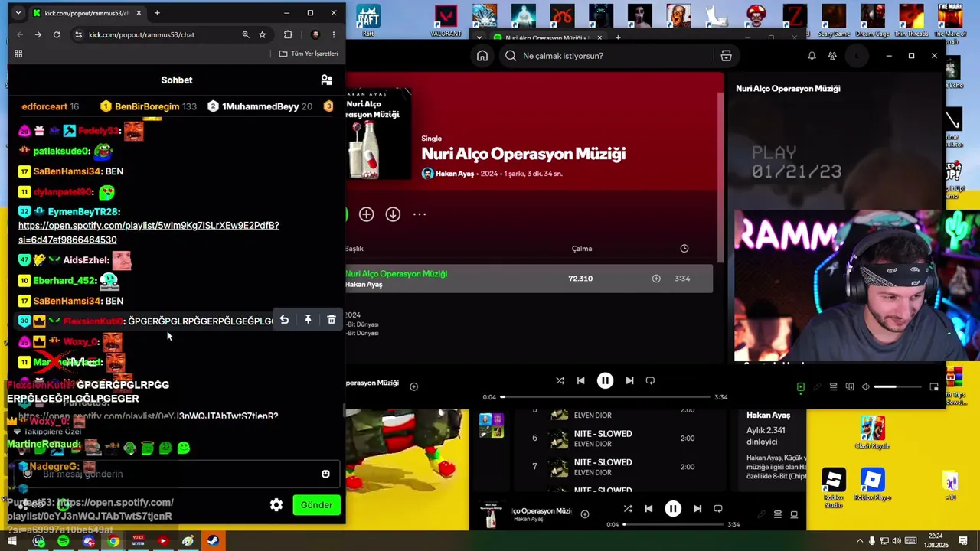
Task: Open Steam from the taskbar
Action: pyautogui.click(x=213, y=541)
